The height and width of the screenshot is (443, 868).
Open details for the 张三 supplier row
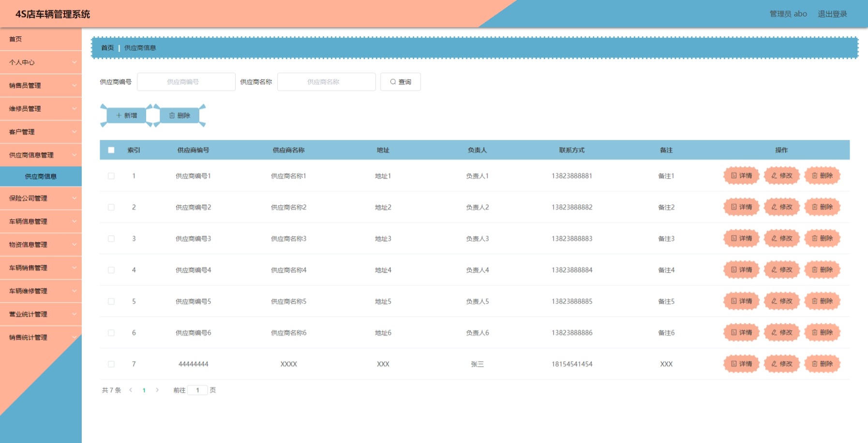pos(741,364)
